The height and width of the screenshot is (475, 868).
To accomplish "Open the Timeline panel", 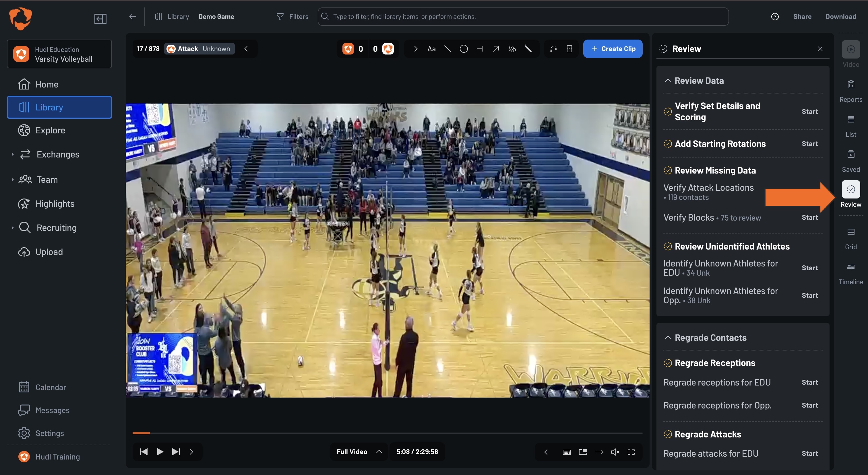I will tap(850, 273).
